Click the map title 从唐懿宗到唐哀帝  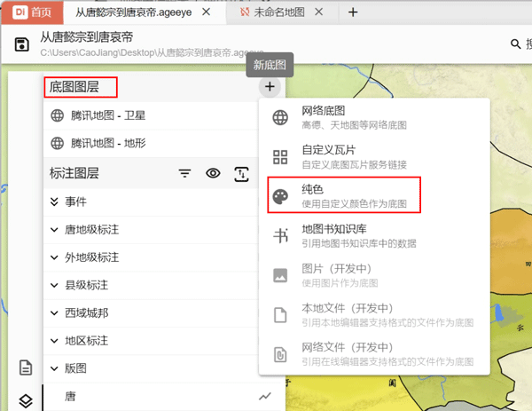87,37
